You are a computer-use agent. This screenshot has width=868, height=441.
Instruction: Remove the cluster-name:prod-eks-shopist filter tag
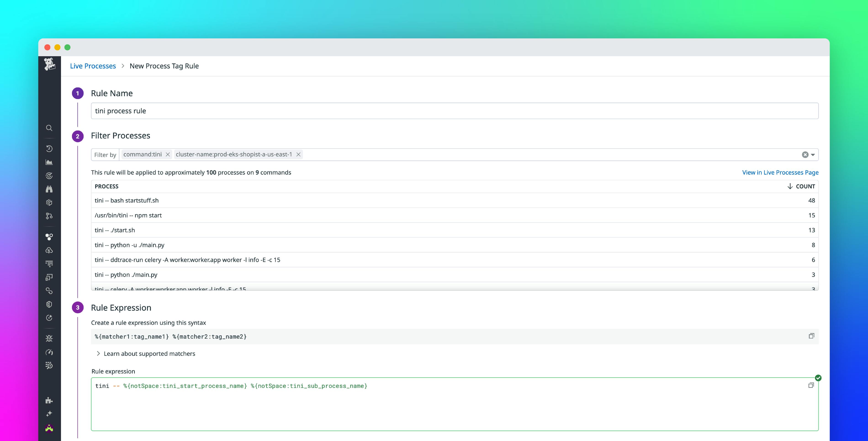(299, 154)
